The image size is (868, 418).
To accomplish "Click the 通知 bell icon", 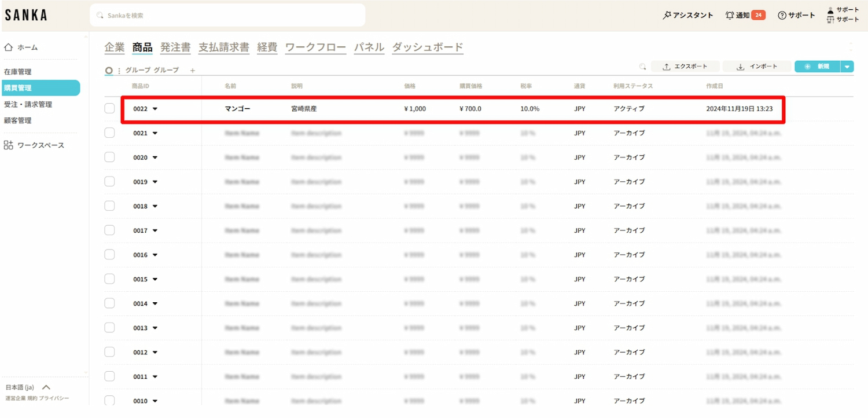I will 730,16.
